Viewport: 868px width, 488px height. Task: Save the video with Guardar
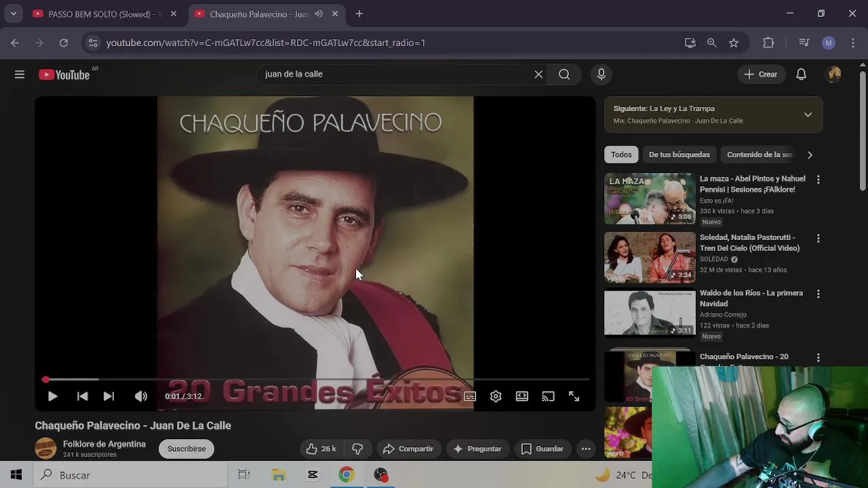click(x=542, y=449)
